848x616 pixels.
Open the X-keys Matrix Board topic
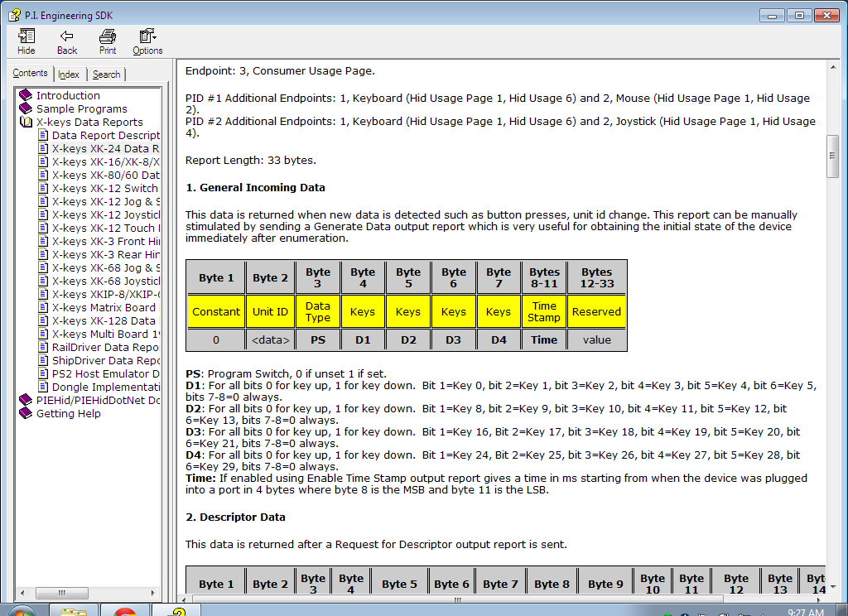click(104, 307)
